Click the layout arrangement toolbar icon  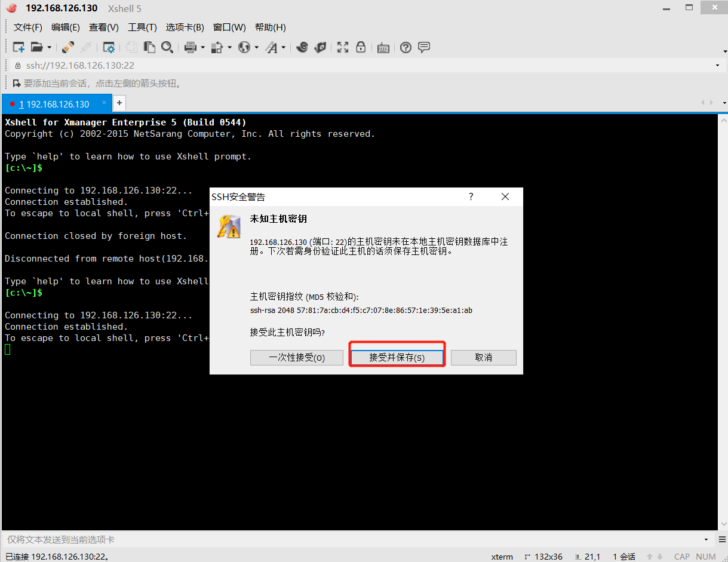[217, 47]
